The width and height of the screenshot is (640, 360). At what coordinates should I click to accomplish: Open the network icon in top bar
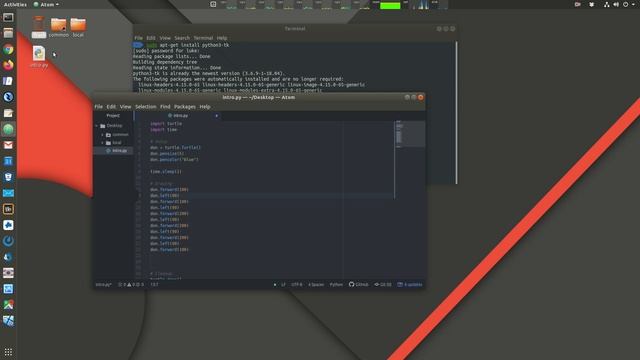pos(607,4)
